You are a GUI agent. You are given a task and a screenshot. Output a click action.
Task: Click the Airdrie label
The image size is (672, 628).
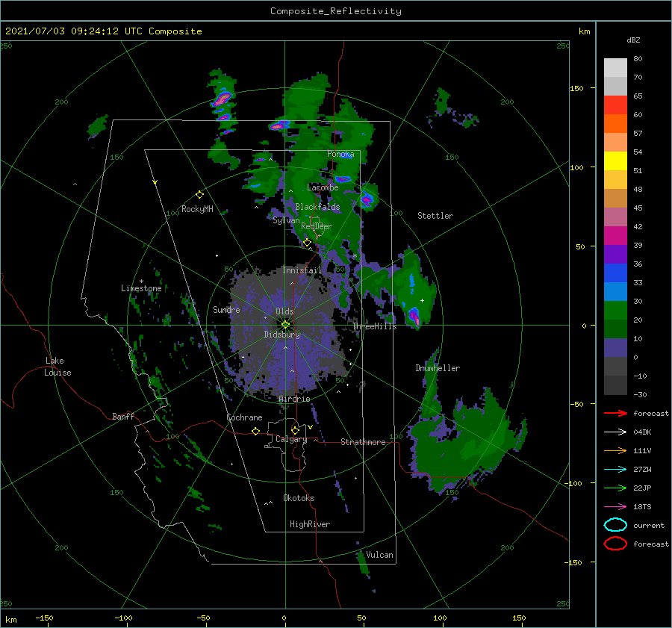pos(294,399)
